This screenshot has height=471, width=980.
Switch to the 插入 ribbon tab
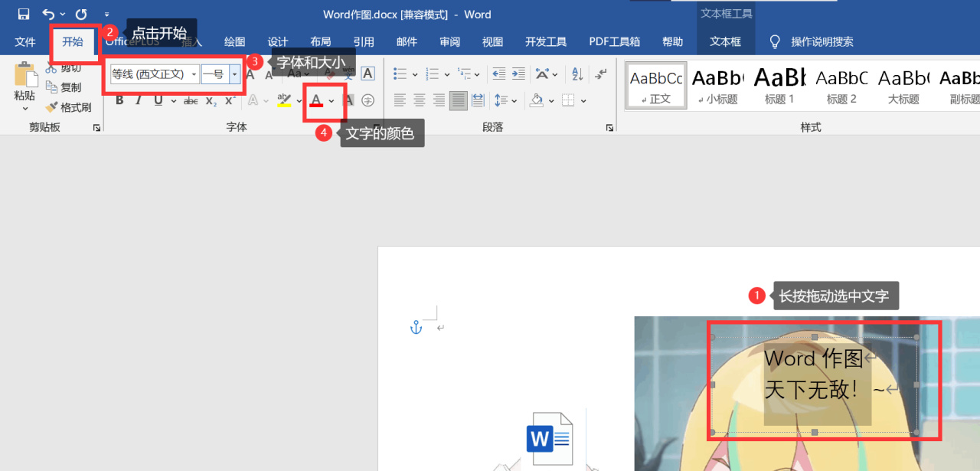[x=190, y=42]
